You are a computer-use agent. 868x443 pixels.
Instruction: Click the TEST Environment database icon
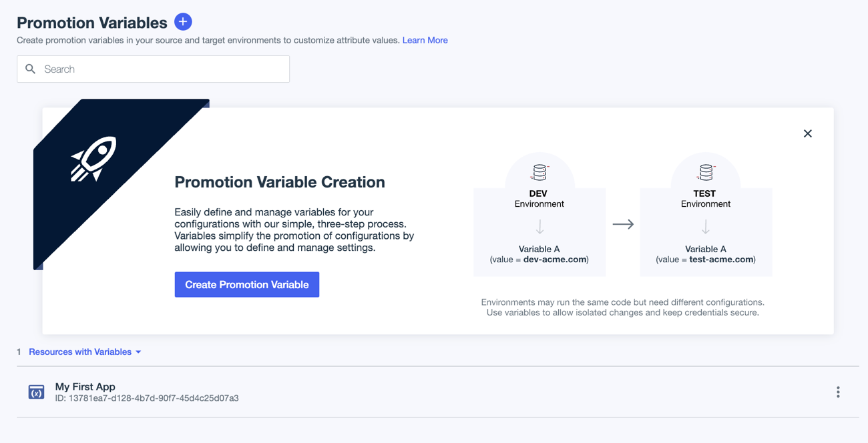click(x=706, y=173)
